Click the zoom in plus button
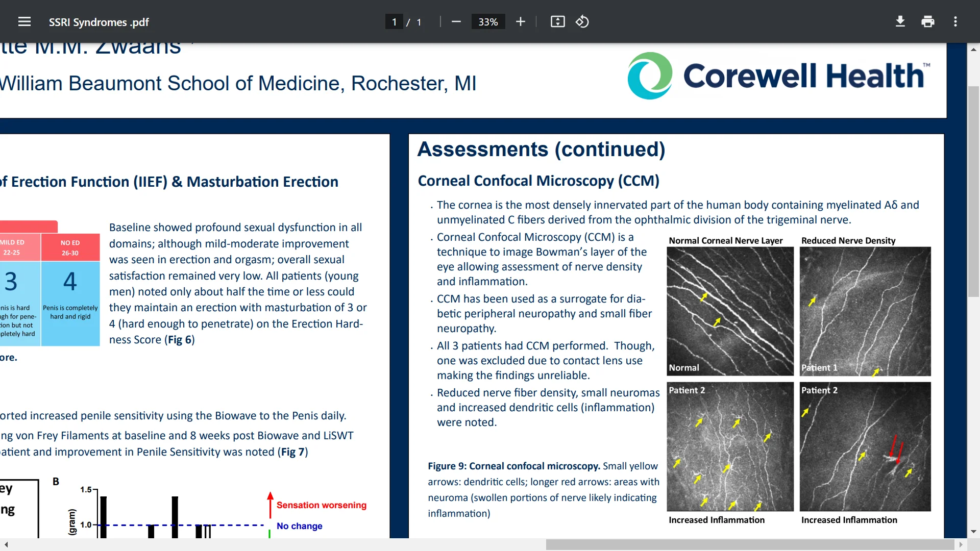This screenshot has height=551, width=980. coord(520,21)
